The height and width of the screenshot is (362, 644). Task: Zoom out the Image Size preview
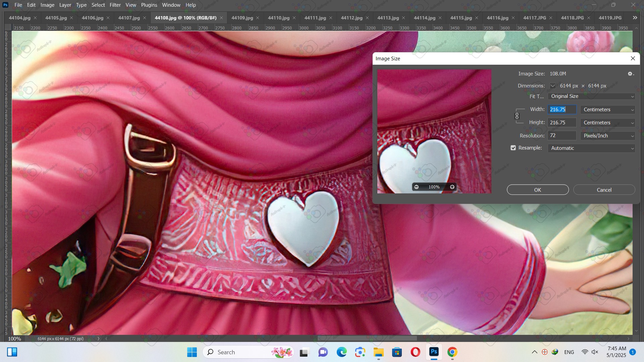(x=416, y=187)
